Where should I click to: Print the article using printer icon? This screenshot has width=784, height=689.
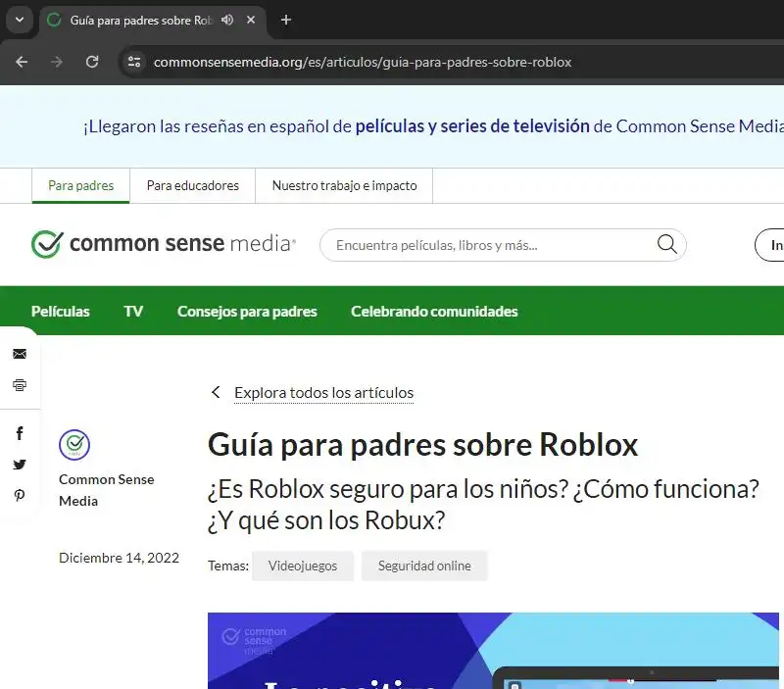click(x=20, y=385)
